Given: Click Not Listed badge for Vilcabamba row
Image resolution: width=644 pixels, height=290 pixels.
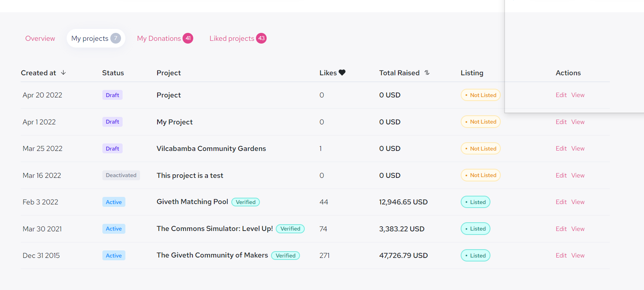Looking at the screenshot, I should coord(481,149).
